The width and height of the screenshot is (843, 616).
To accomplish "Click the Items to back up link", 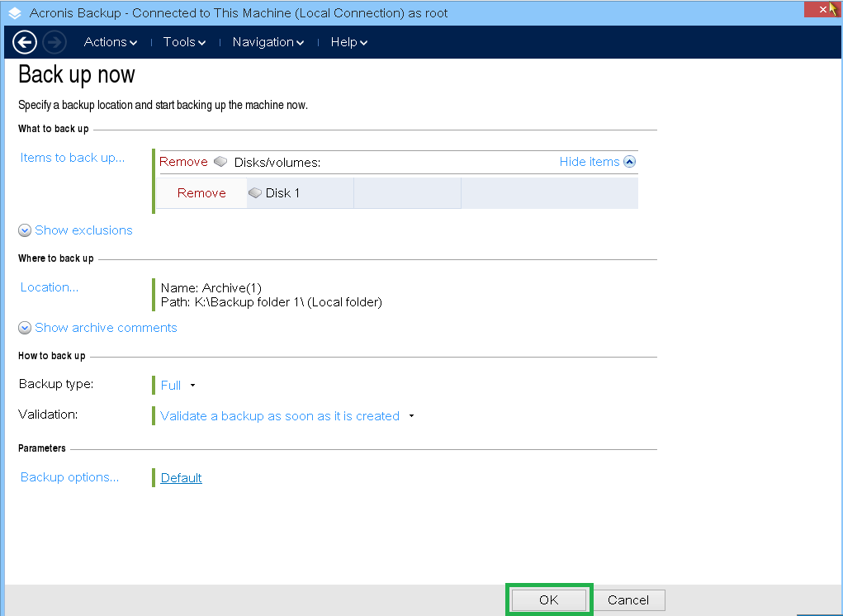I will click(73, 158).
